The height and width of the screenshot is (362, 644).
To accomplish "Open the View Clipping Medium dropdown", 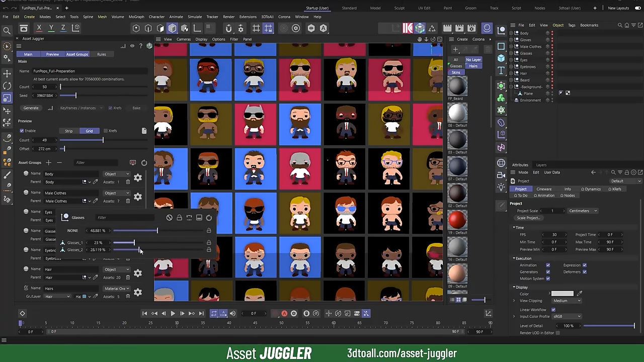I will click(567, 301).
